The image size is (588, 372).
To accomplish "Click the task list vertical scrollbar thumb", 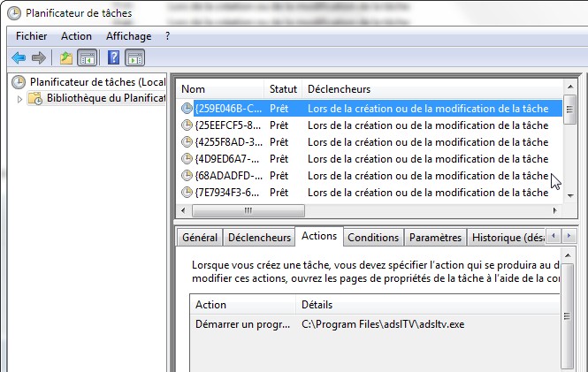I will tap(569, 110).
